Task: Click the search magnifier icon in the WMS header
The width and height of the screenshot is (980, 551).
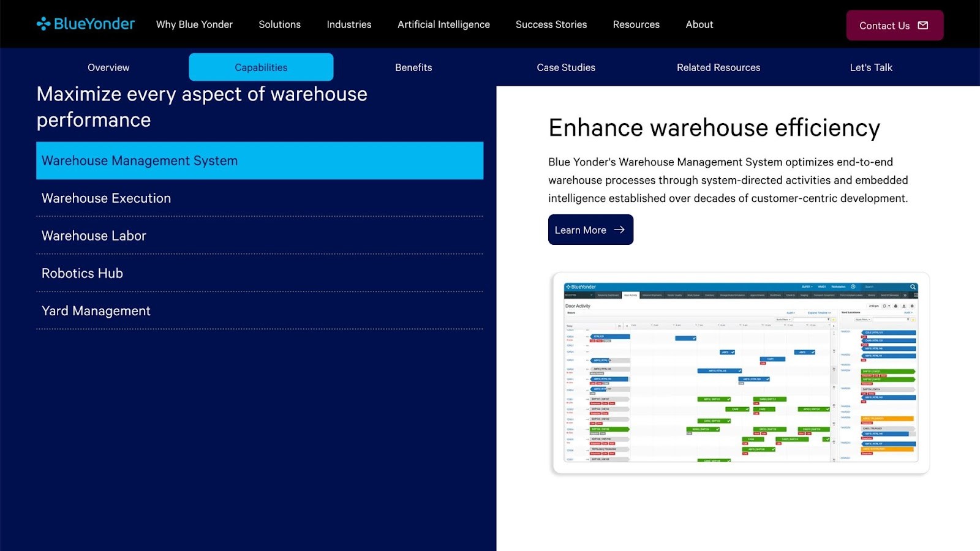Action: (913, 287)
